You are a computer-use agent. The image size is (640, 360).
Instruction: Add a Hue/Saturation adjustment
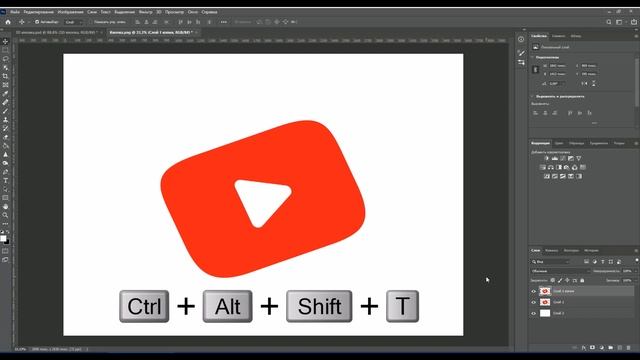pyautogui.click(x=543, y=167)
